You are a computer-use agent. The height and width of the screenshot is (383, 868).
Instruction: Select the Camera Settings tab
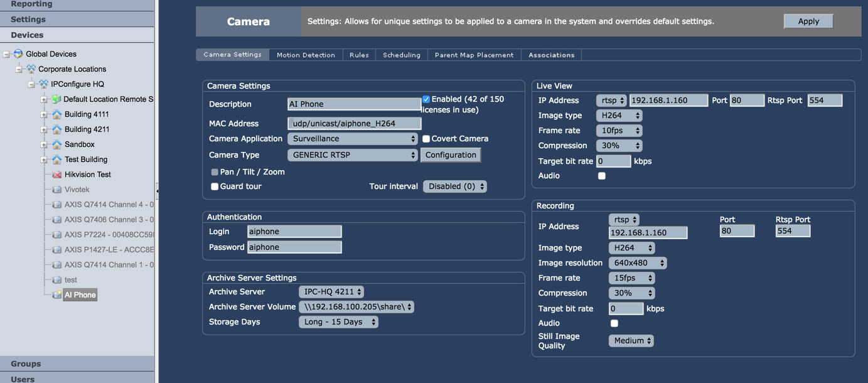233,55
